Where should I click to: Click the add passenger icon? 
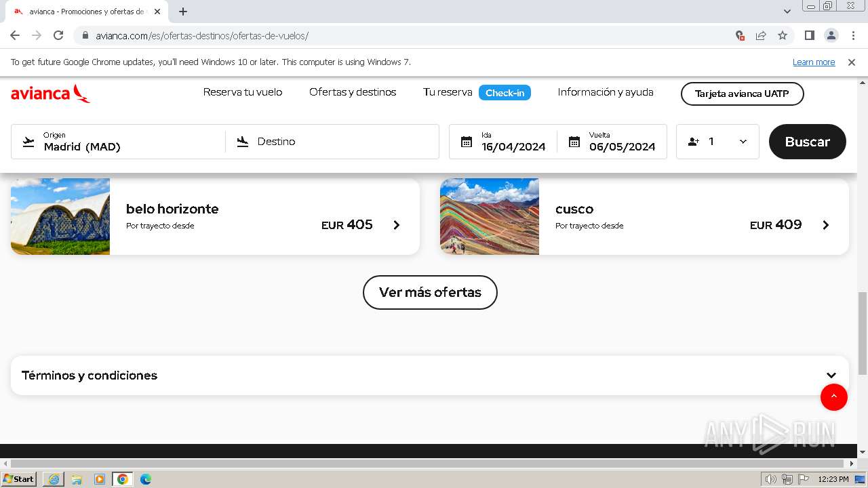pyautogui.click(x=694, y=142)
